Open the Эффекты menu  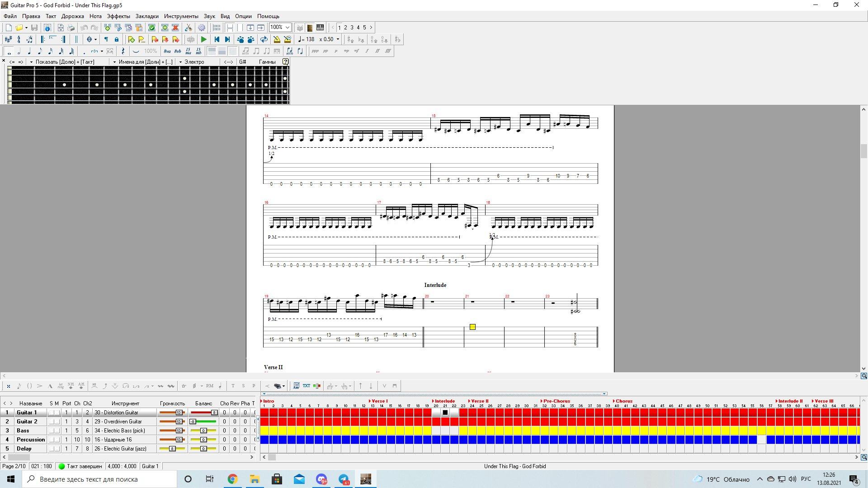point(118,16)
